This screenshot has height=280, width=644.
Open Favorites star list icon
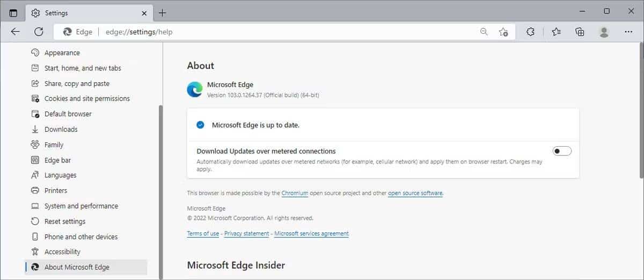point(556,32)
